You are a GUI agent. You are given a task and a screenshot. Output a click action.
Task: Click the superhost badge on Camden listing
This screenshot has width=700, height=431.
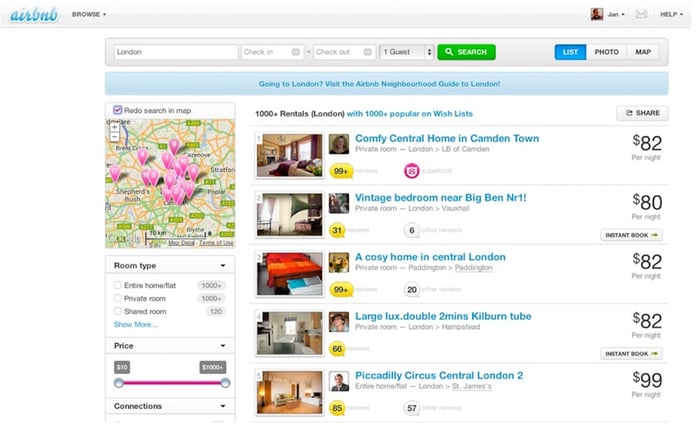(x=412, y=171)
